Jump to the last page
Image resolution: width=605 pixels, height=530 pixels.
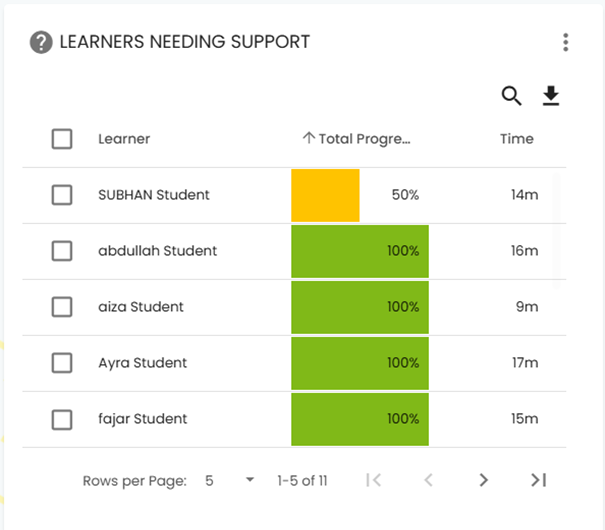click(539, 480)
